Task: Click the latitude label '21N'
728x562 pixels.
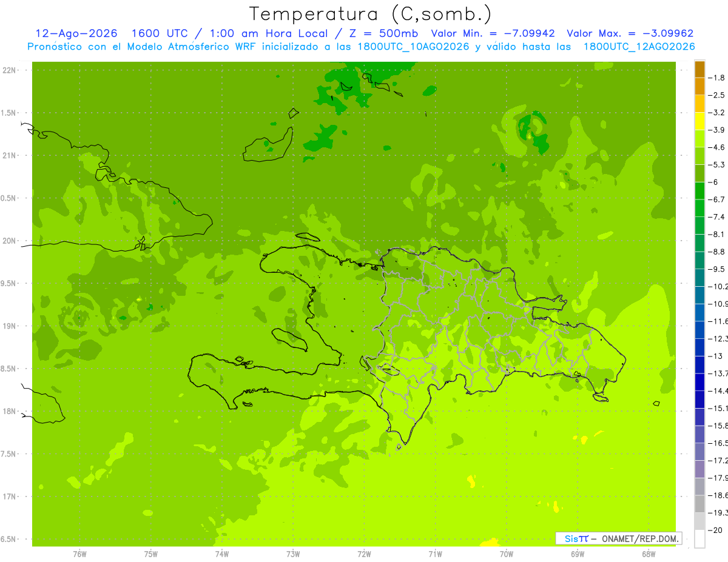Action: click(x=9, y=156)
